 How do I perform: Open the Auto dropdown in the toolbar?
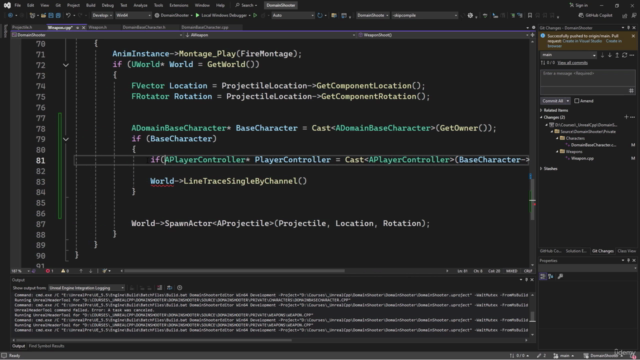click(x=293, y=16)
